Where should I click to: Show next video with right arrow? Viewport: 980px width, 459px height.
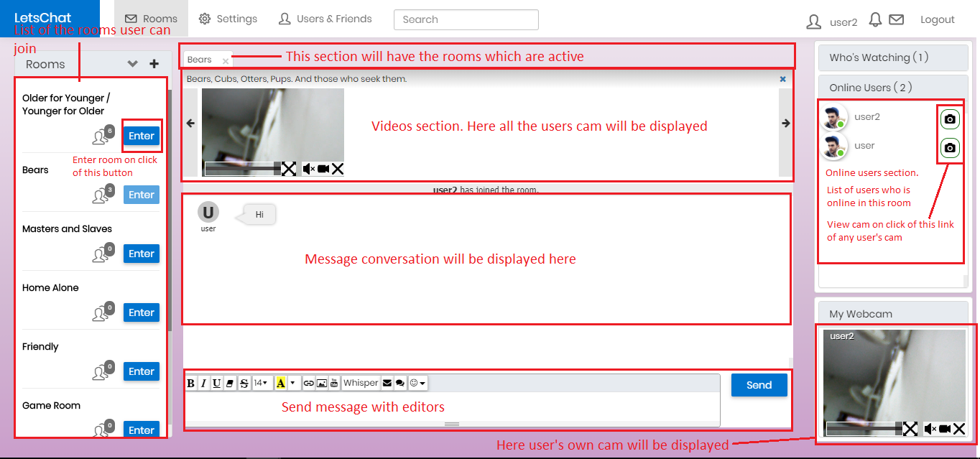(786, 124)
